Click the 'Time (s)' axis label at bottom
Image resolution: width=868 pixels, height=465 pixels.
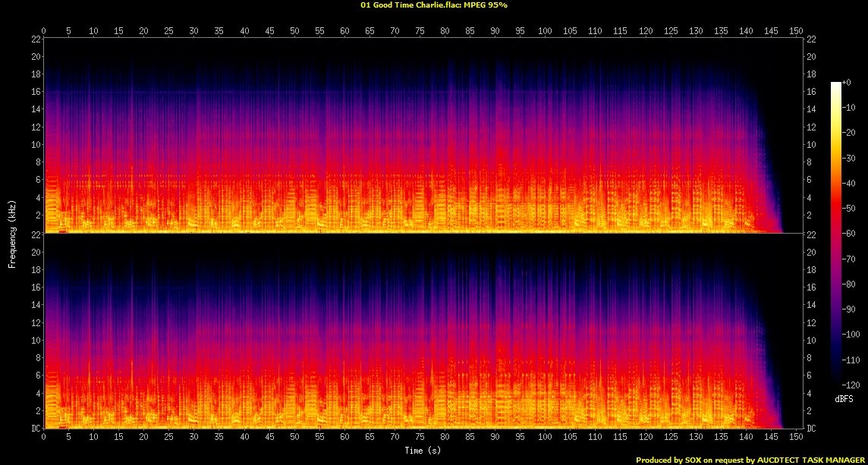tap(423, 450)
